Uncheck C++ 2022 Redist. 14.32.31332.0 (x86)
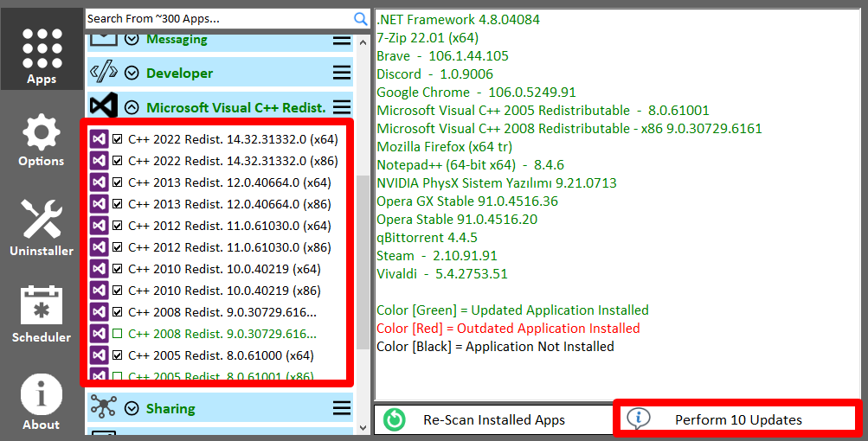Screen dimensions: 868x441 tap(118, 161)
